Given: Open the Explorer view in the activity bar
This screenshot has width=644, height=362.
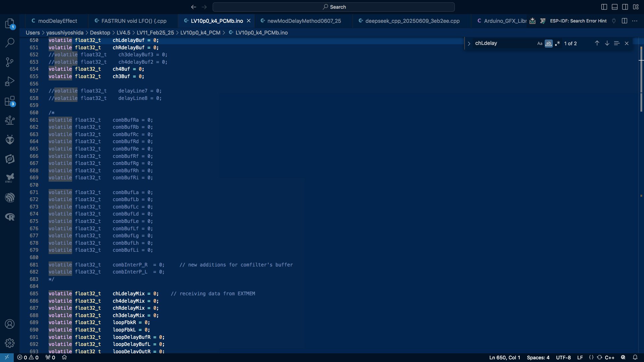Looking at the screenshot, I should click(10, 23).
